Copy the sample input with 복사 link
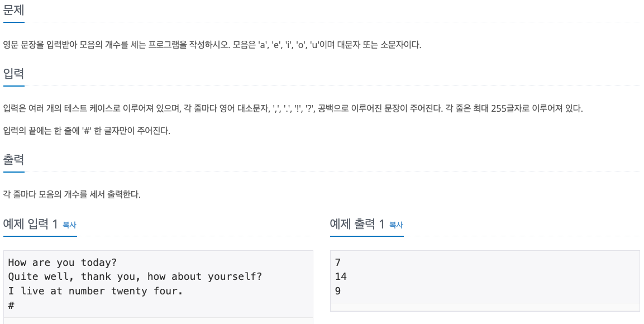The image size is (644, 324). 69,225
